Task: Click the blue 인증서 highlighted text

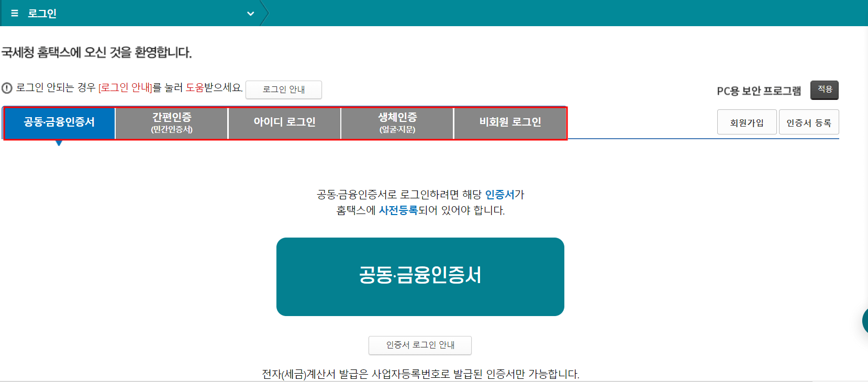Action: (x=499, y=195)
